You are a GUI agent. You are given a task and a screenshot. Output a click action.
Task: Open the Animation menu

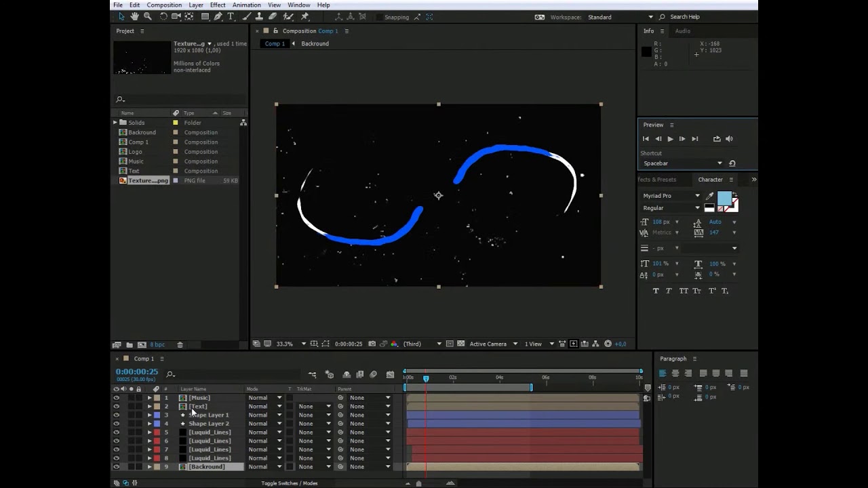click(x=247, y=5)
